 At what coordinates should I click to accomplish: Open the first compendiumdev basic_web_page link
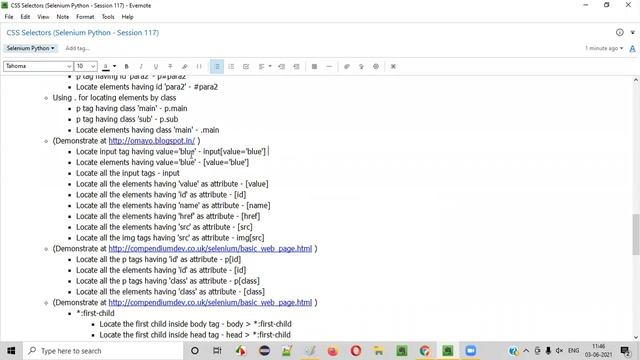(x=210, y=249)
